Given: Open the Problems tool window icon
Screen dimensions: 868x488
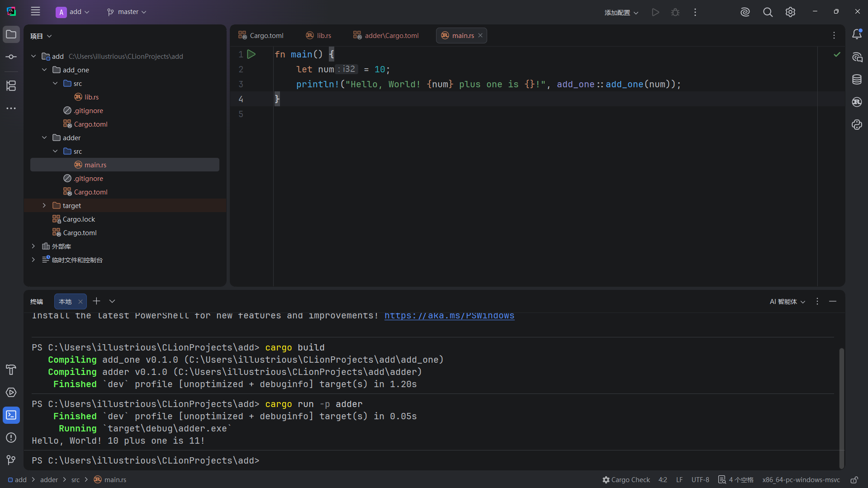Looking at the screenshot, I should coord(11,438).
